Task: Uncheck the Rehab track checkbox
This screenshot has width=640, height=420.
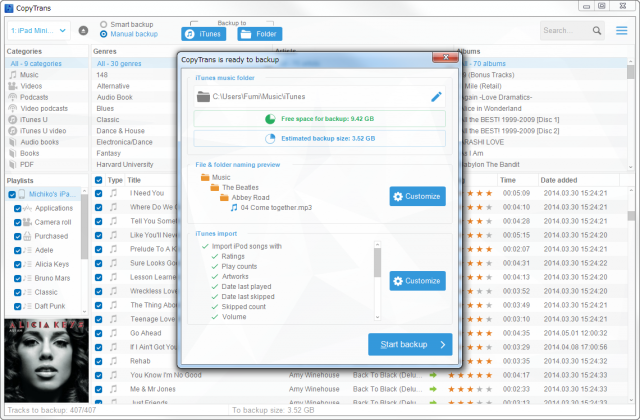Action: click(98, 361)
